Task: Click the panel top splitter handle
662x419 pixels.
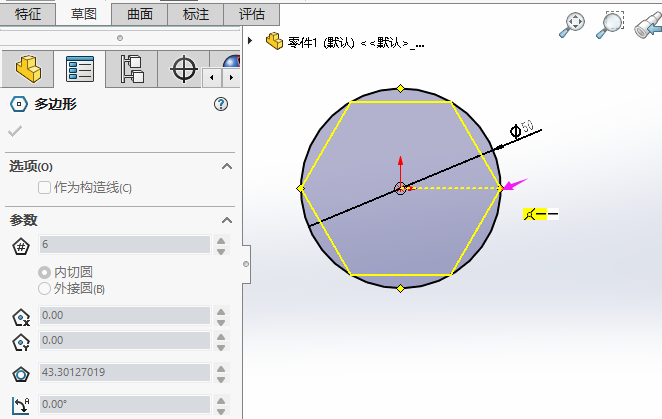Action: pyautogui.click(x=120, y=38)
